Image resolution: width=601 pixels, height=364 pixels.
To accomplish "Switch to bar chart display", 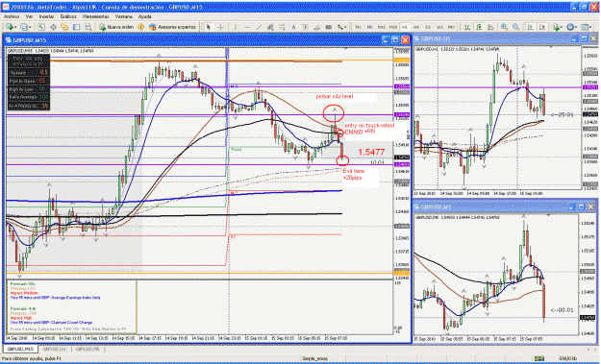I will (467, 27).
